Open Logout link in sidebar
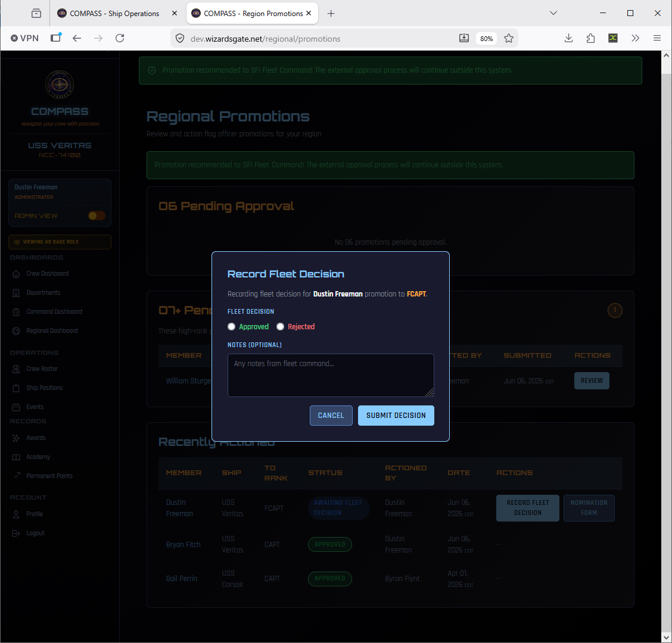Viewport: 672px width, 643px height. (36, 533)
